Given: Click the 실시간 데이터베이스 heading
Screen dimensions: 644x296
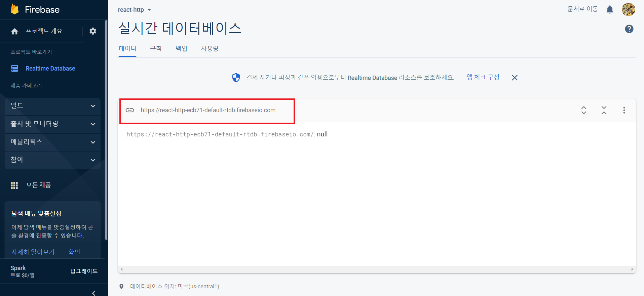Looking at the screenshot, I should [x=180, y=28].
